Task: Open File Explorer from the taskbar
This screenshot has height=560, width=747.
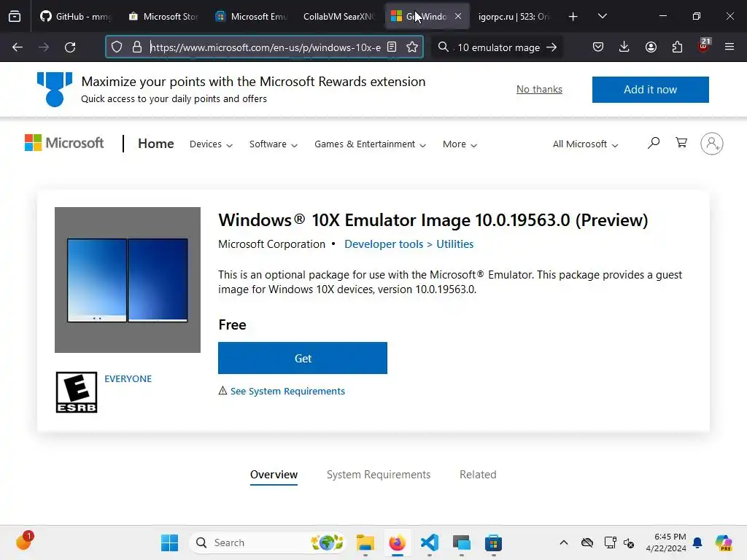Action: (x=365, y=542)
